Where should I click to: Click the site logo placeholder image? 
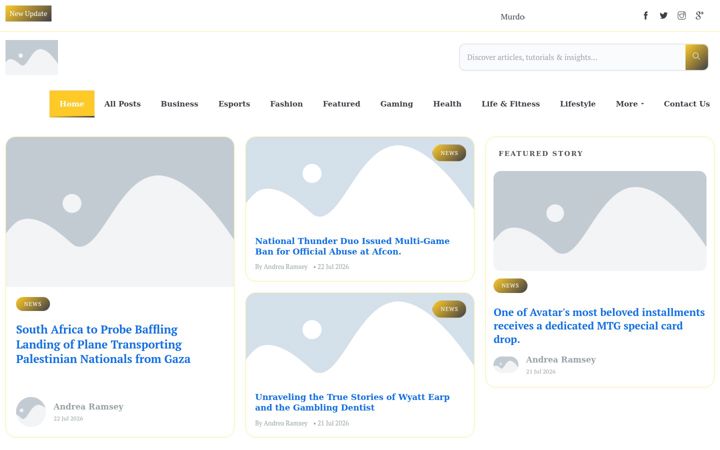coord(32,57)
